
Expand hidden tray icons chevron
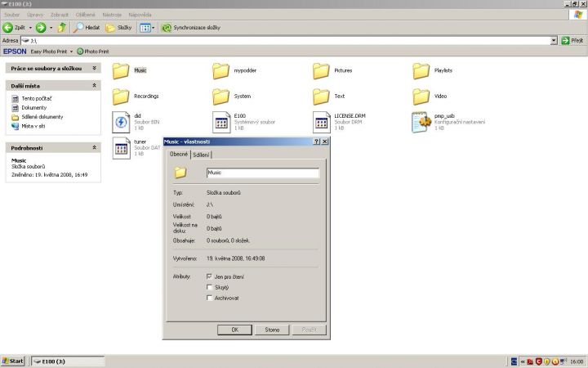click(x=523, y=361)
